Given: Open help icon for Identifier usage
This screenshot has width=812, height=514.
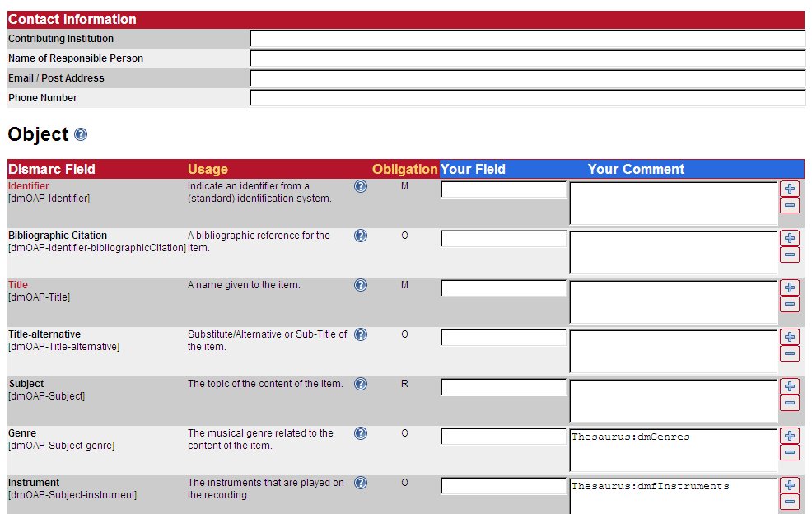Looking at the screenshot, I should (x=361, y=186).
